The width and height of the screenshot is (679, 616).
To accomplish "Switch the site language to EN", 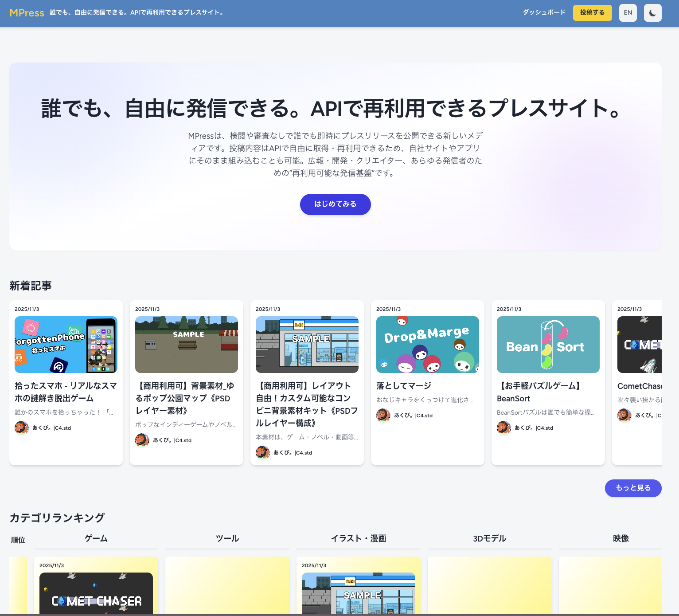I will coord(628,13).
